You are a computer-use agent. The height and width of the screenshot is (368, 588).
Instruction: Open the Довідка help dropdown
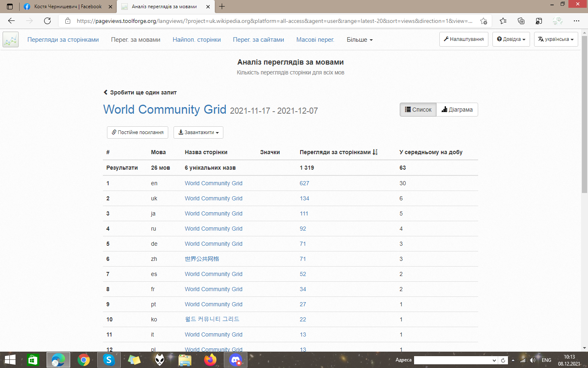pyautogui.click(x=511, y=39)
